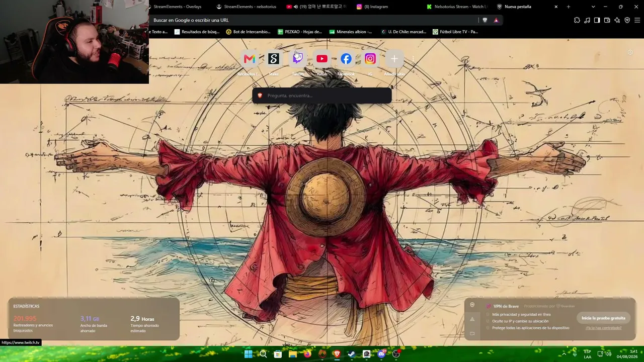
Task: Select VPN shield tab in widget sidebar
Action: click(472, 305)
